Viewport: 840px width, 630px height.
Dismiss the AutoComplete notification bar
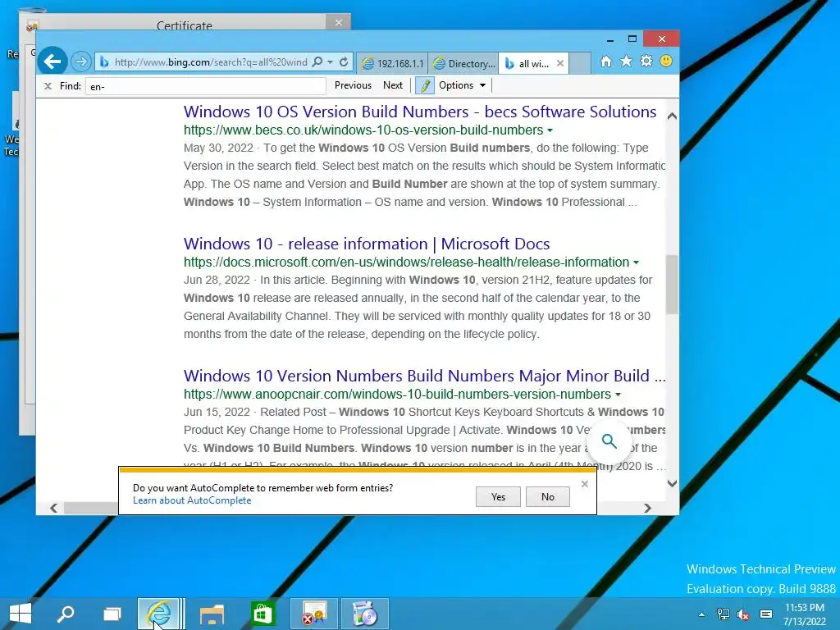[x=584, y=484]
